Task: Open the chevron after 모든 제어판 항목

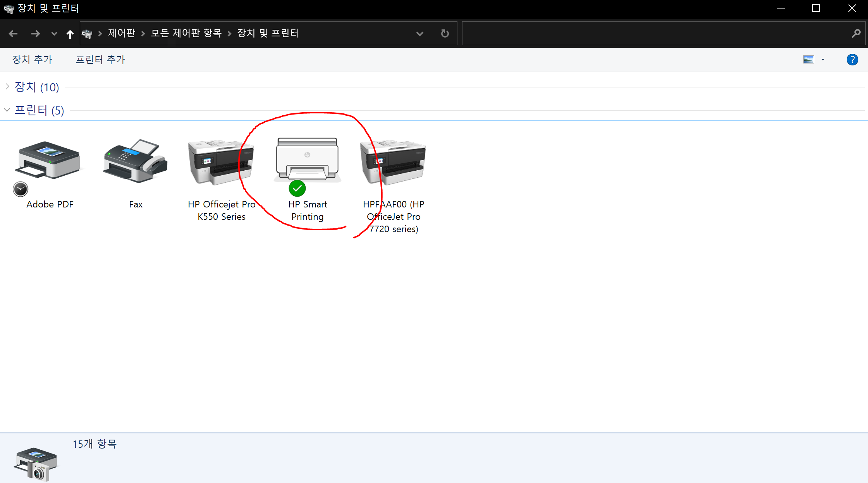Action: tap(230, 34)
